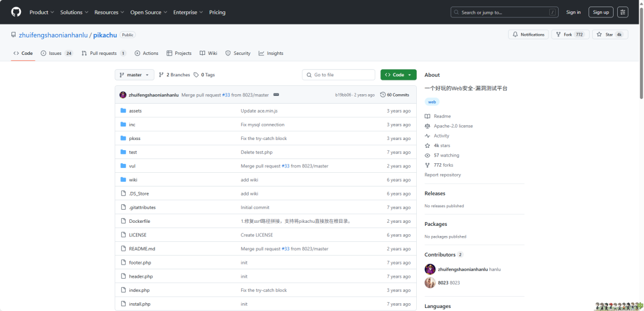Click the Search or jump to field
The width and height of the screenshot is (644, 311).
(504, 13)
